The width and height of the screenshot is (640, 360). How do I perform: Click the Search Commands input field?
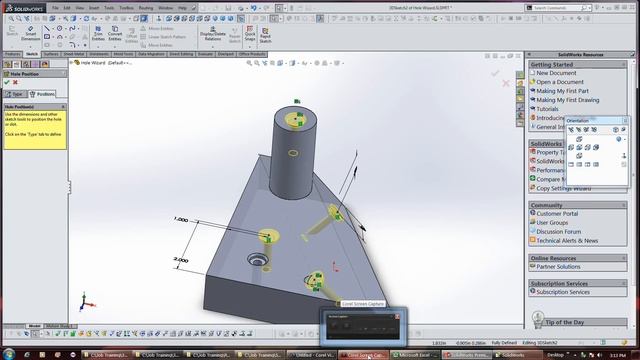point(557,8)
